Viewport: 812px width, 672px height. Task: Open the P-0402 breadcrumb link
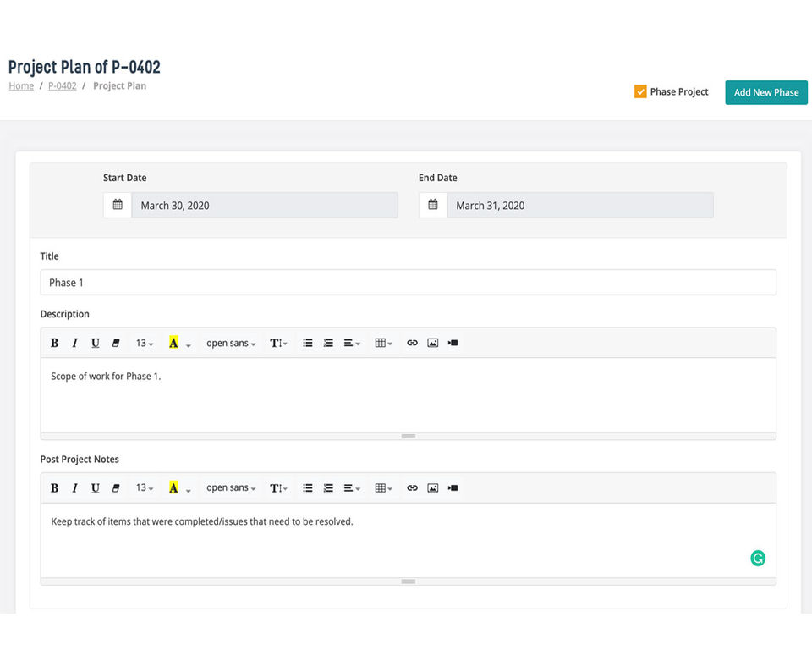pyautogui.click(x=62, y=86)
